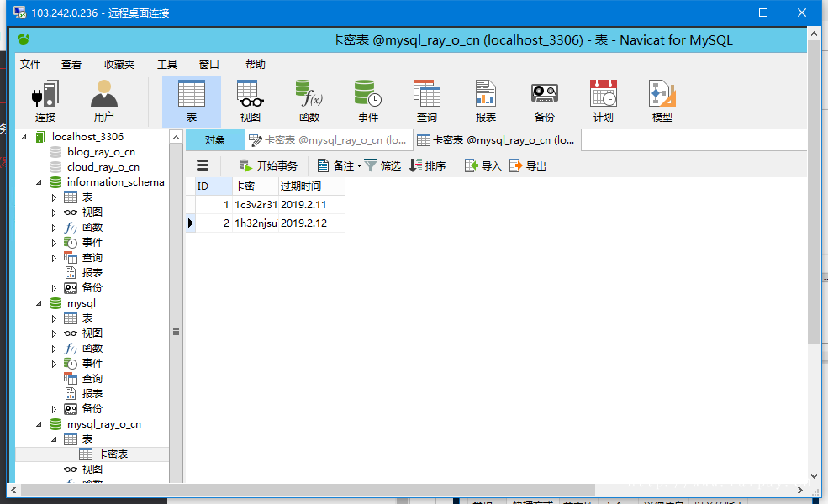Click the 导入 (Import) button
The width and height of the screenshot is (828, 504).
[x=483, y=166]
